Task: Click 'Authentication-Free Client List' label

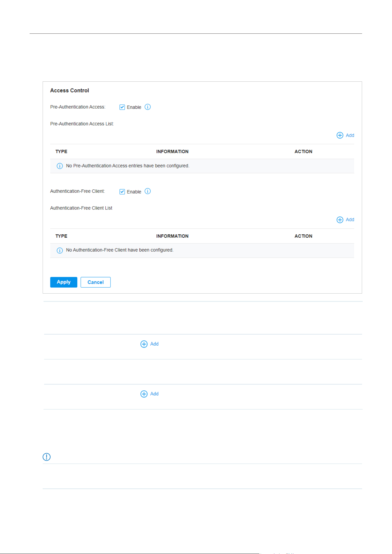Action: coord(81,208)
